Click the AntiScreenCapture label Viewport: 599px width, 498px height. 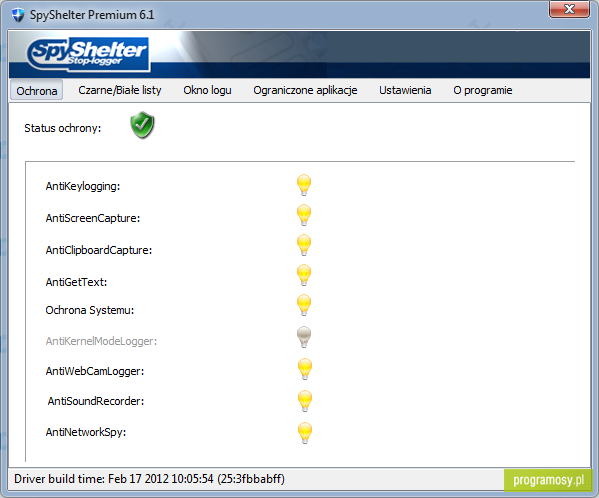coord(93,218)
